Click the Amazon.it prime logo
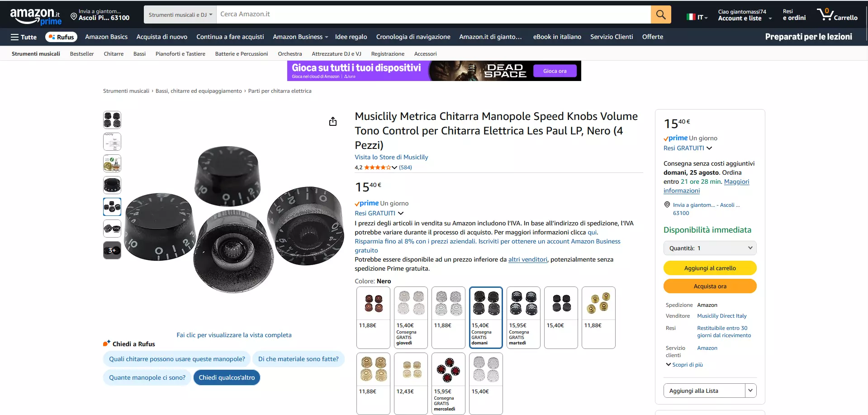This screenshot has width=868, height=415. point(36,16)
